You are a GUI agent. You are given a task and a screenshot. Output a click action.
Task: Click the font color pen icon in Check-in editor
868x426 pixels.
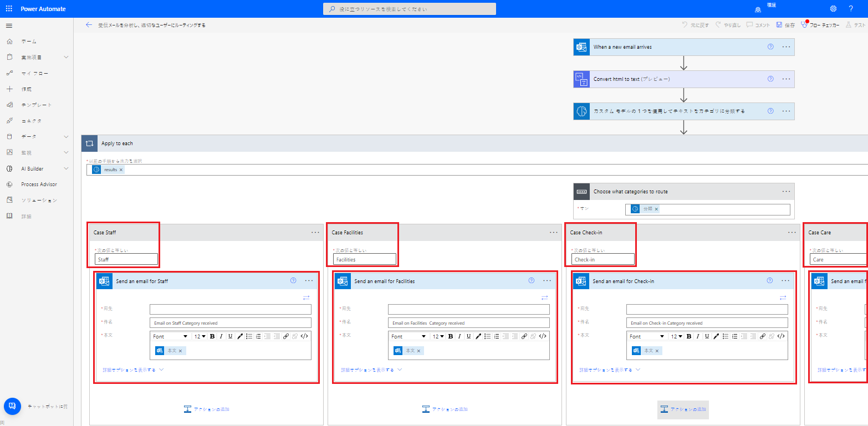point(716,336)
